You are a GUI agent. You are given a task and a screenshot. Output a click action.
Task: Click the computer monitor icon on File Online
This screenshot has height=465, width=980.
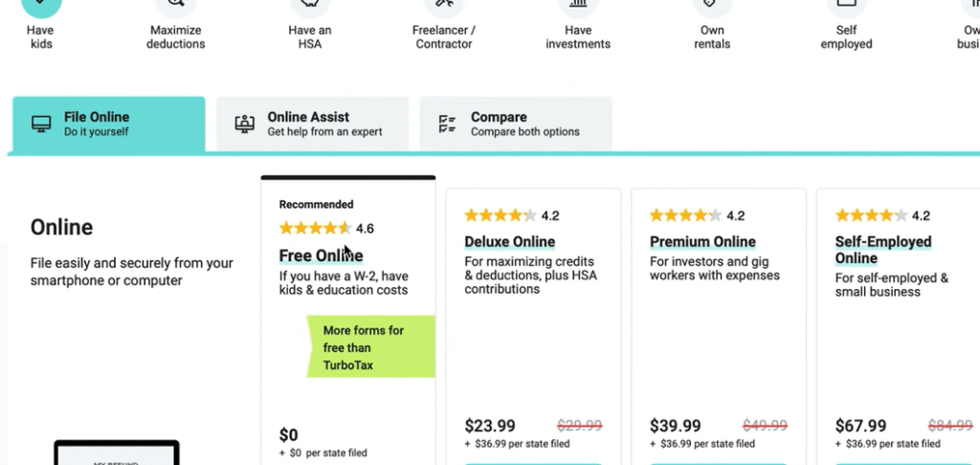point(41,124)
